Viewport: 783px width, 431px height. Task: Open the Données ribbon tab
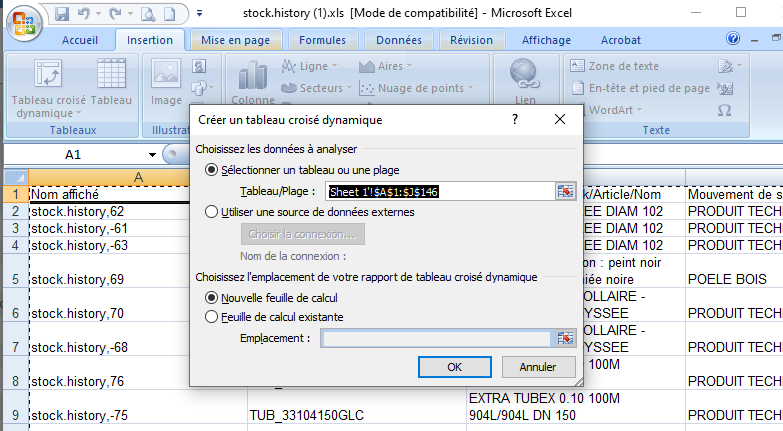pos(399,40)
